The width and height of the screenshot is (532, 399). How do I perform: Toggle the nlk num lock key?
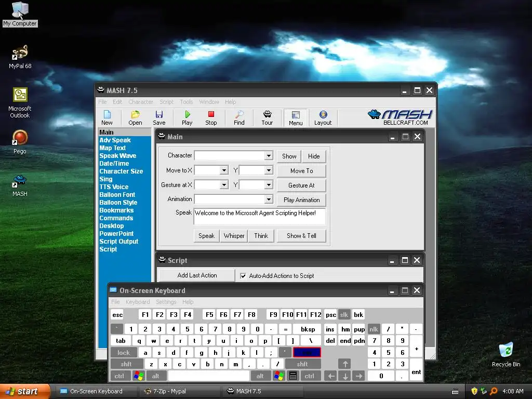click(x=374, y=329)
